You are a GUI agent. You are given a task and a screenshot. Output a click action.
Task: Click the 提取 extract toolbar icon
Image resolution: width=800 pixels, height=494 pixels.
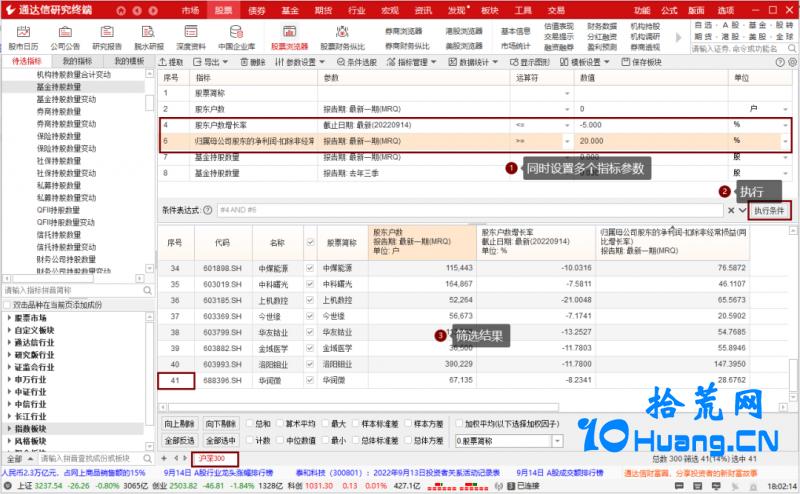(170, 62)
